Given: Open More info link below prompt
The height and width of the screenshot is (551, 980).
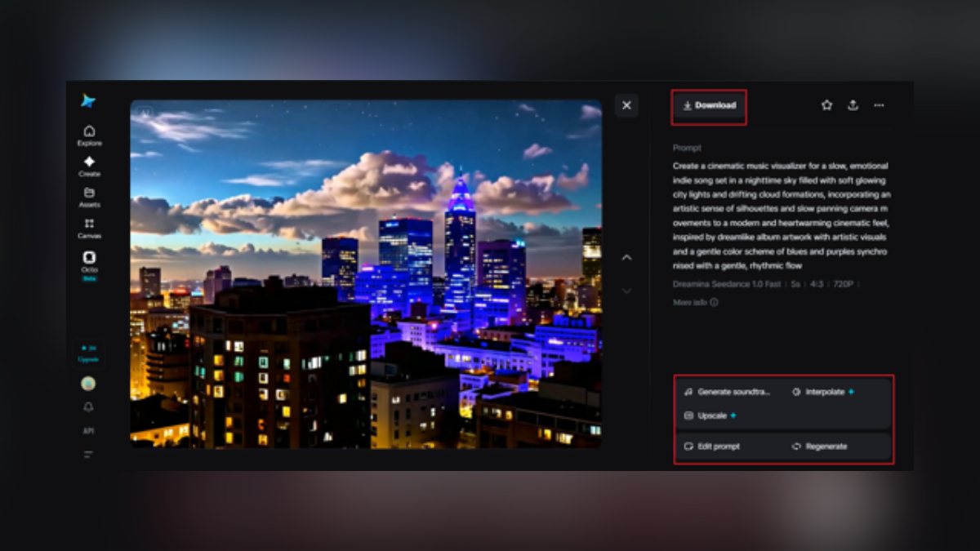Looking at the screenshot, I should click(x=695, y=302).
